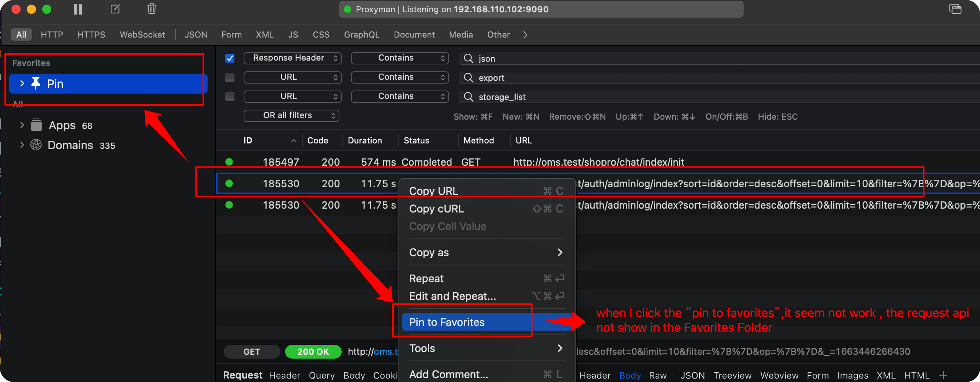This screenshot has width=980, height=382.
Task: Open the OR all filters dropdown
Action: [291, 115]
